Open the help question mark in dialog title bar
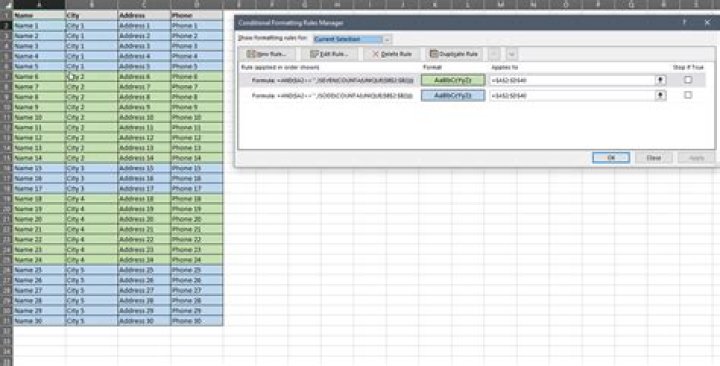The height and width of the screenshot is (366, 720). (x=684, y=23)
